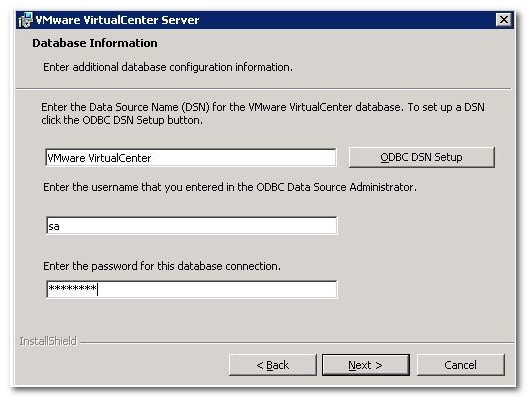This screenshot has height=398, width=527.
Task: Go back with the Back button
Action: 273,365
